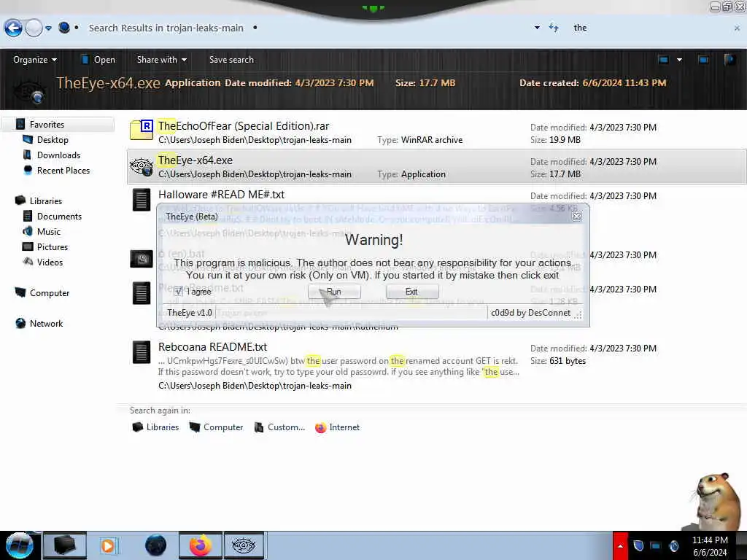Screen dimensions: 747x560
Task: Open the recent pages dropdown arrow
Action: pyautogui.click(x=49, y=28)
